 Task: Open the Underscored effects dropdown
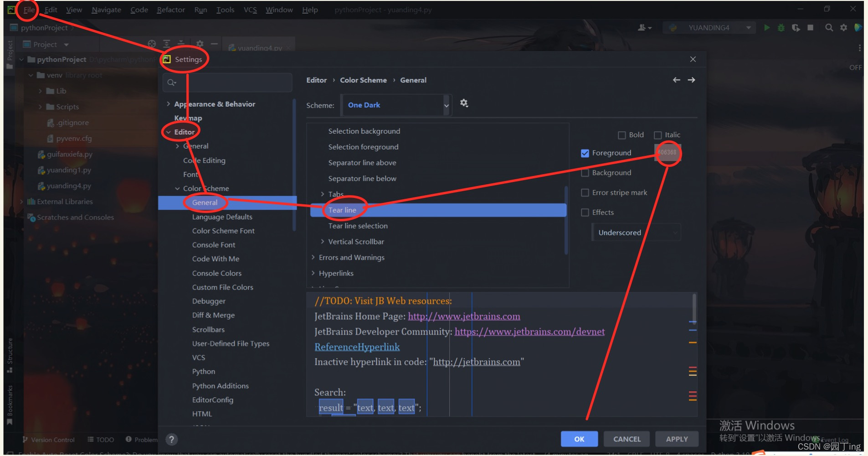coord(636,233)
